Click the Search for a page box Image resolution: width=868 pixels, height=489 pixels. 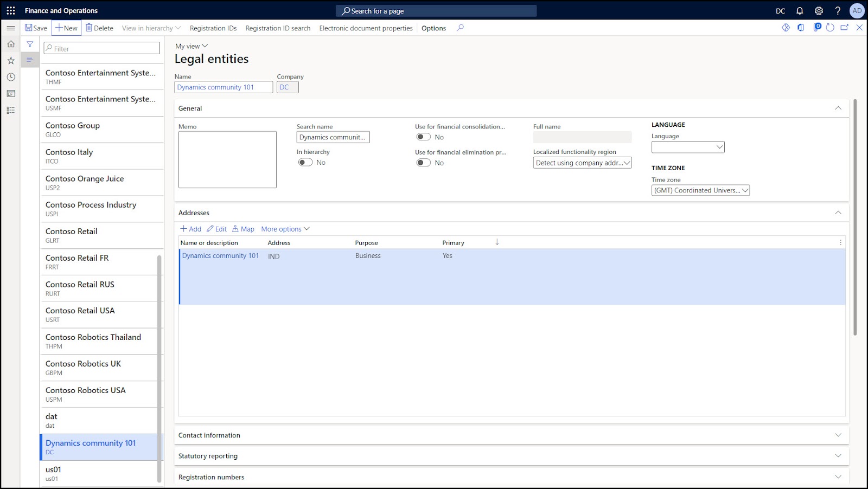coord(436,11)
